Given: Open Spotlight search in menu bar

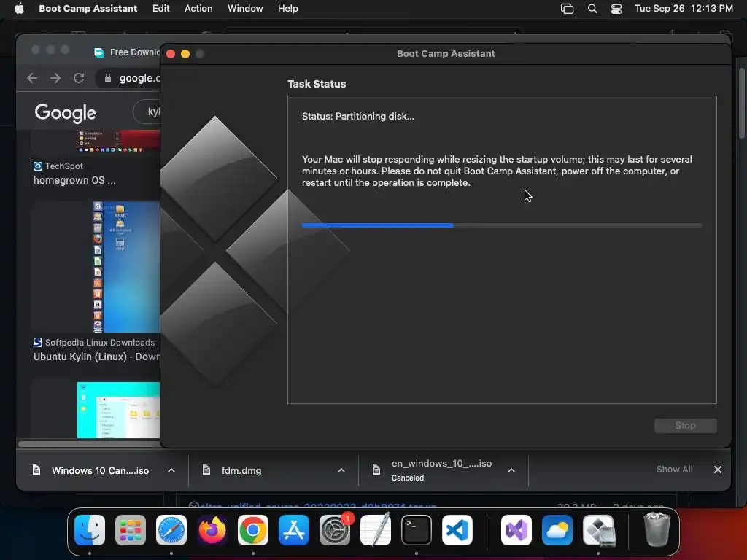Looking at the screenshot, I should pos(592,9).
